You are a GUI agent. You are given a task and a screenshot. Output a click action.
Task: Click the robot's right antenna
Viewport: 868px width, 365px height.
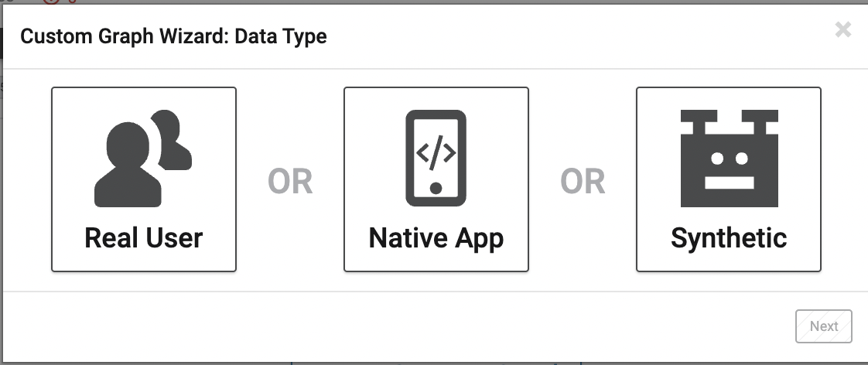[760, 122]
